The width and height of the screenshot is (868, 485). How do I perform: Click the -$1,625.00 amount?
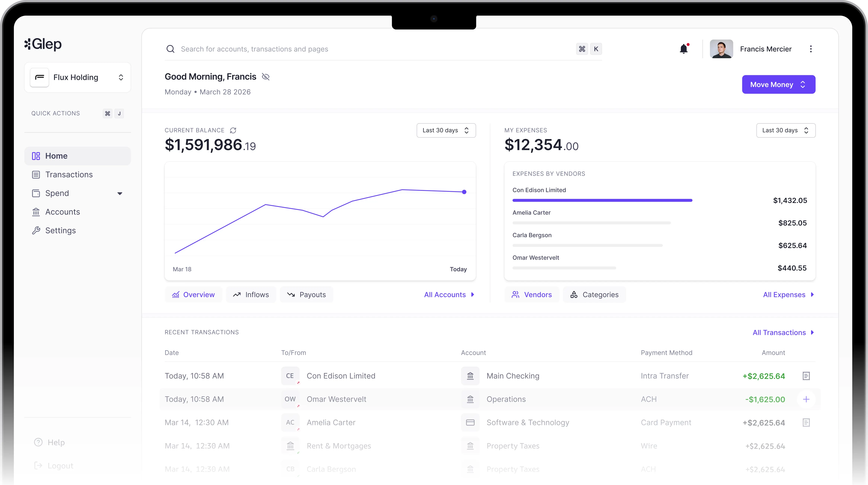(765, 399)
